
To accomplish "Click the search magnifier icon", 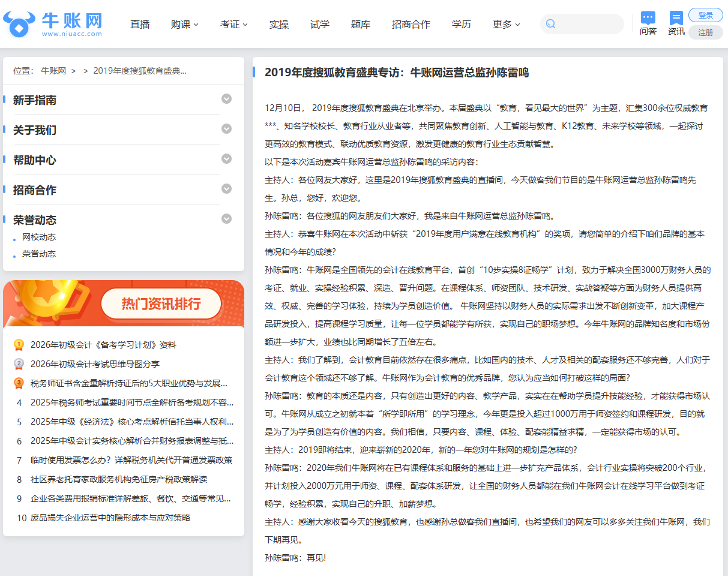I will (x=550, y=24).
